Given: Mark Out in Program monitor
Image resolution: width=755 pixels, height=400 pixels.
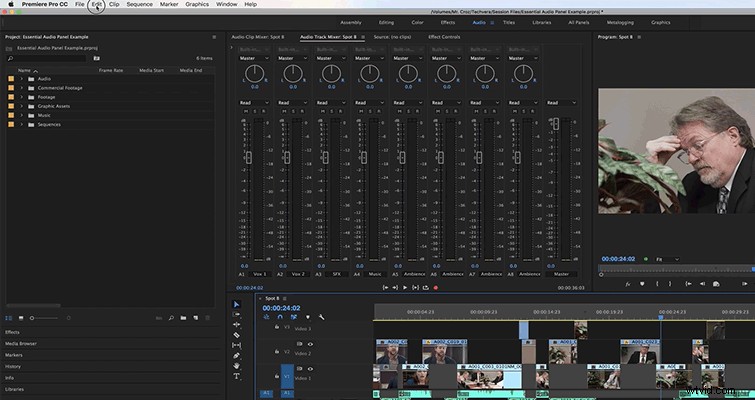Looking at the screenshot, I should (x=670, y=284).
